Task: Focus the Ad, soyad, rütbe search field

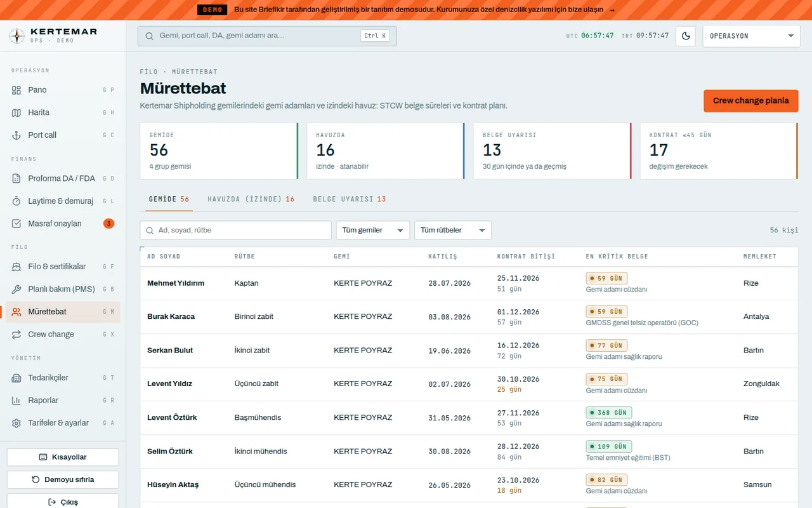Action: (235, 231)
